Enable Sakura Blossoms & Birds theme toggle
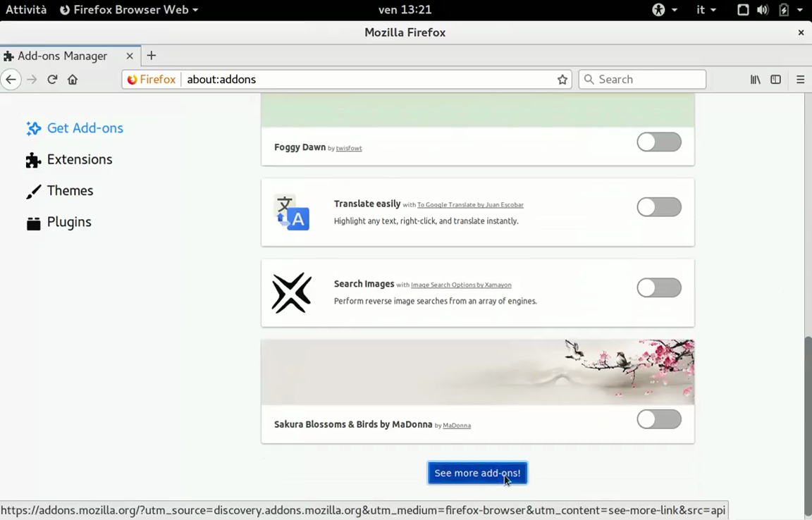The height and width of the screenshot is (520, 812). (x=659, y=419)
